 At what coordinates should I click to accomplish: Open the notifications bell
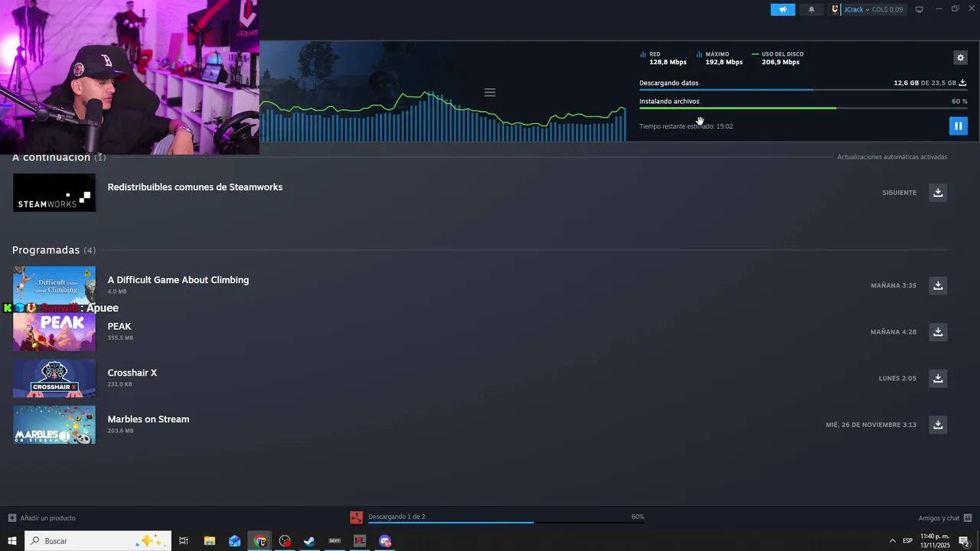tap(812, 9)
